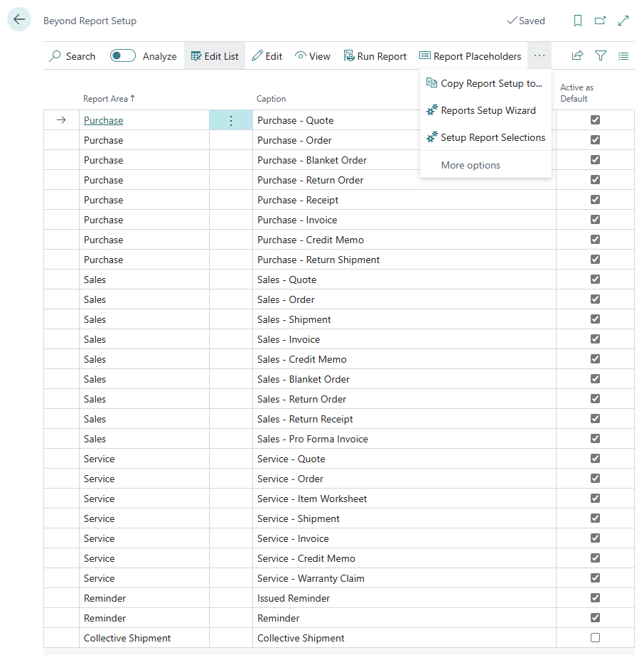The height and width of the screenshot is (655, 644).
Task: Uncheck Active as Default for Sales - Invoice
Action: tap(595, 339)
